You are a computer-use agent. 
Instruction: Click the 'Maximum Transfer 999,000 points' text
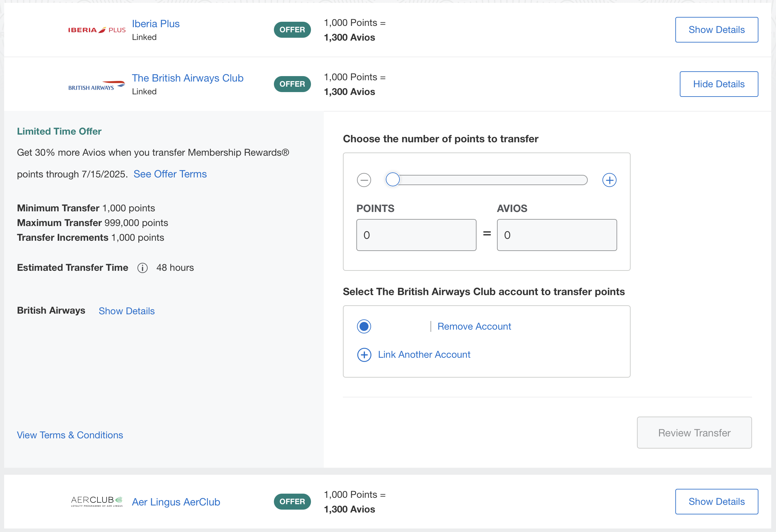(x=92, y=223)
